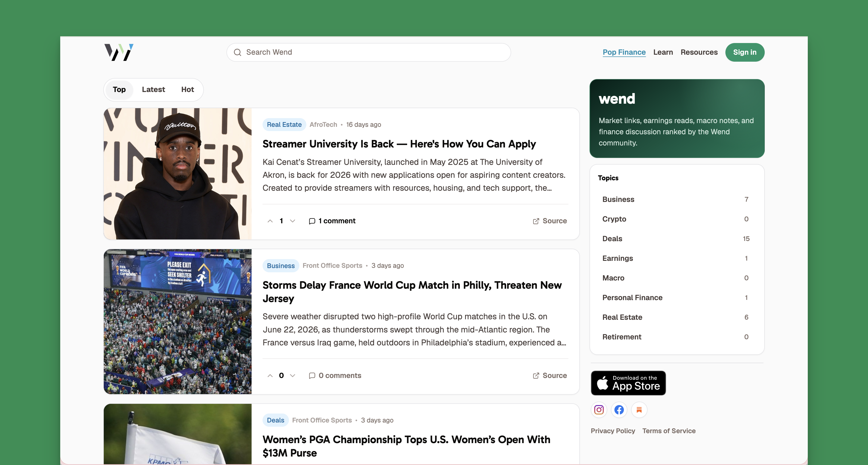Open Wend's Instagram page

pyautogui.click(x=599, y=410)
